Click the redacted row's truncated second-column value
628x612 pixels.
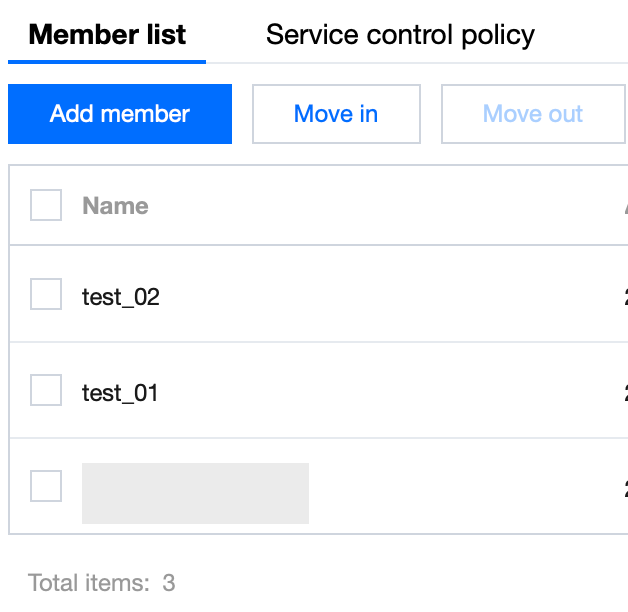[x=625, y=489]
